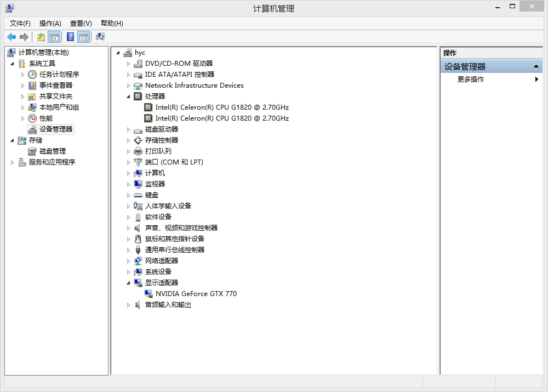The image size is (548, 392).
Task: Toggle the show/hide action pane icon
Action: [84, 37]
